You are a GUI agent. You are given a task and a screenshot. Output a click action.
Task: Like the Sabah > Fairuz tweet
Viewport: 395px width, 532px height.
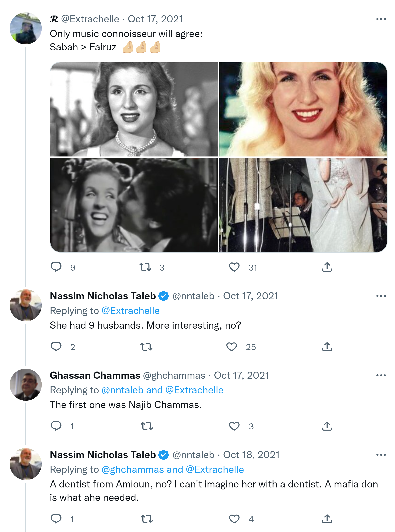point(234,267)
